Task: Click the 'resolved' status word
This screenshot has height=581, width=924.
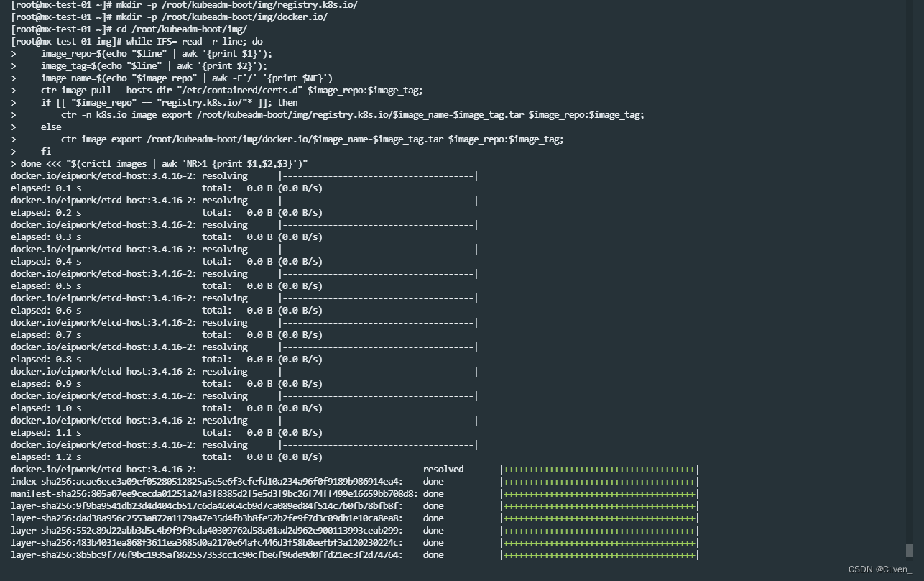Action: click(443, 470)
